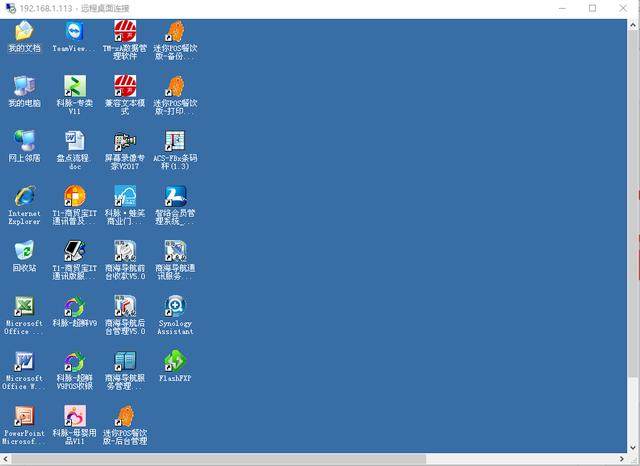Click the horizontal scrollbar left arrow

5,459
